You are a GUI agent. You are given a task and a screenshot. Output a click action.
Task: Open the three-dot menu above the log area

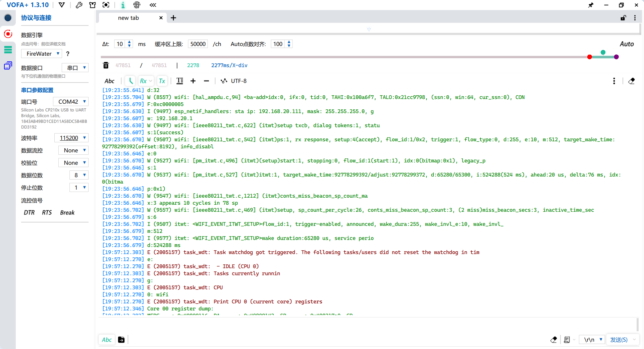coord(614,81)
